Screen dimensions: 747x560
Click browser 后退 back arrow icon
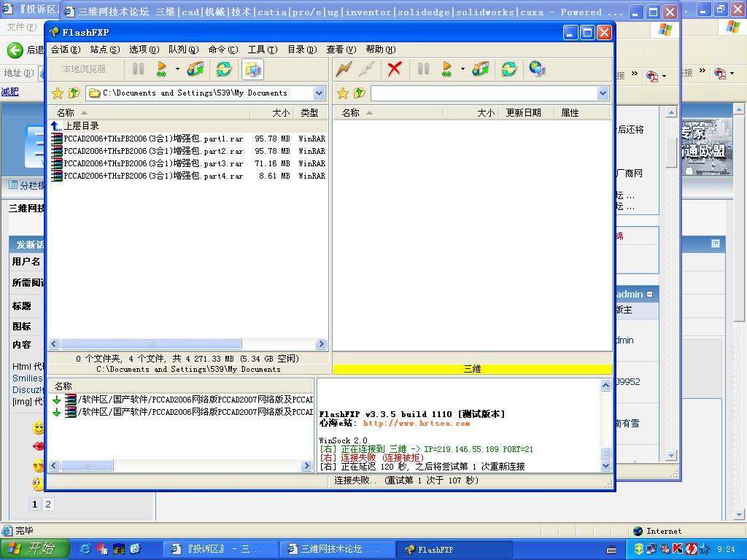15,50
